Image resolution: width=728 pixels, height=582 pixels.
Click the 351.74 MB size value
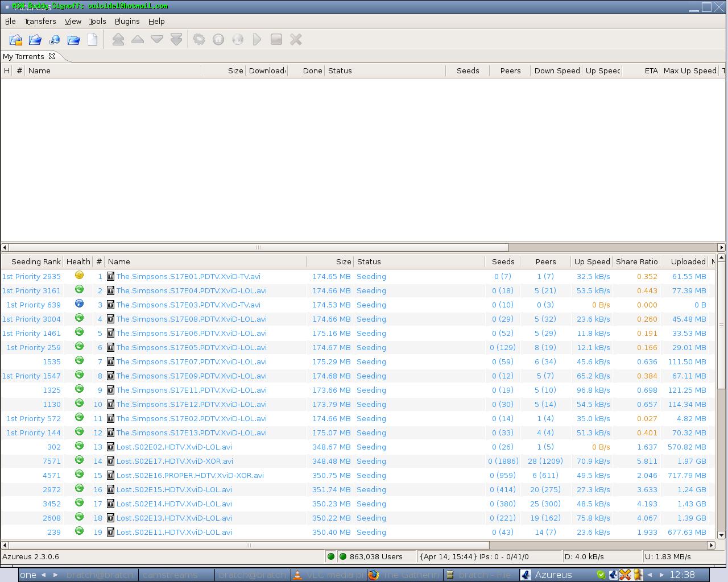[x=332, y=489]
